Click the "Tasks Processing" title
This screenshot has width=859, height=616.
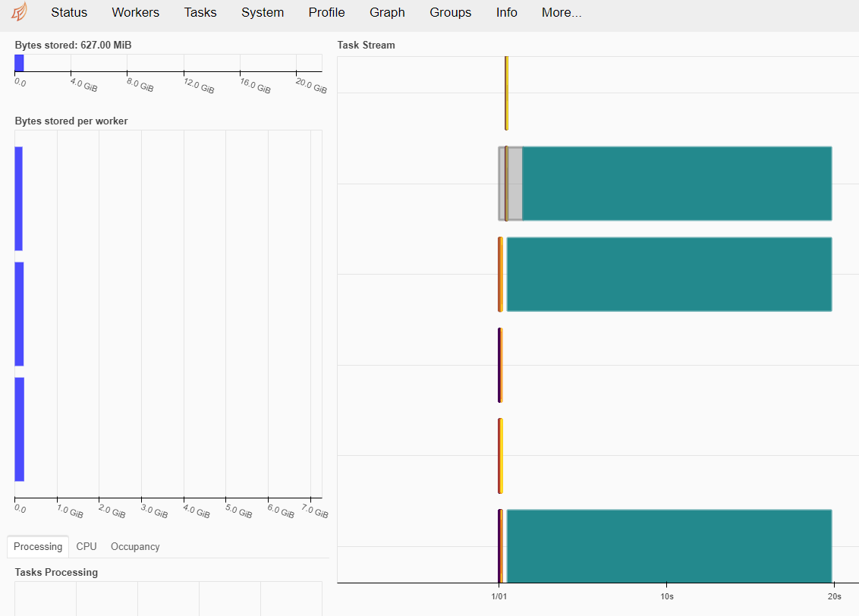(x=56, y=572)
